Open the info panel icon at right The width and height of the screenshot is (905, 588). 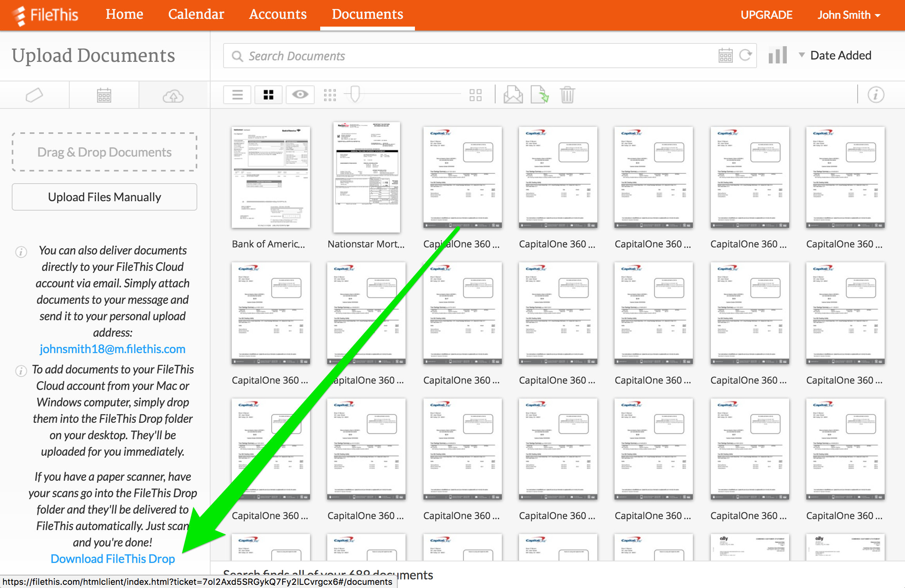[876, 95]
